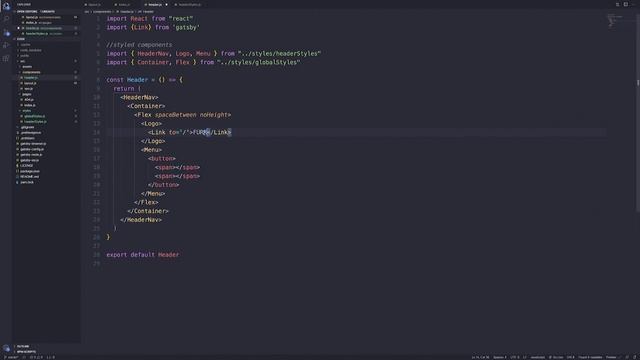Click the Prettier status bar item
Viewport: 640px width, 360px height.
click(x=611, y=357)
